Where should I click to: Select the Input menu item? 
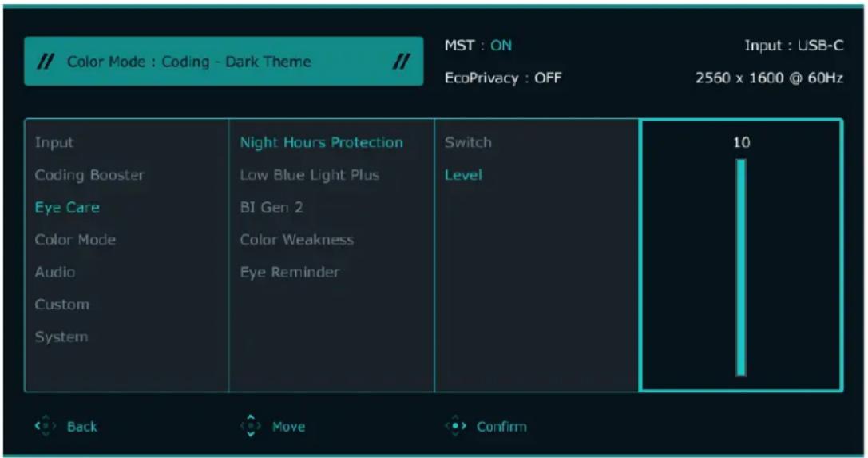[54, 142]
